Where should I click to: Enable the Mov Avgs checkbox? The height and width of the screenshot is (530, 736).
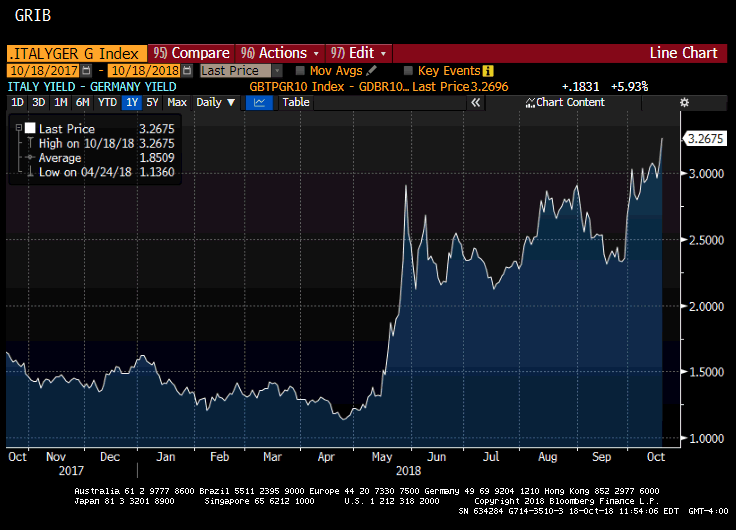pyautogui.click(x=300, y=71)
